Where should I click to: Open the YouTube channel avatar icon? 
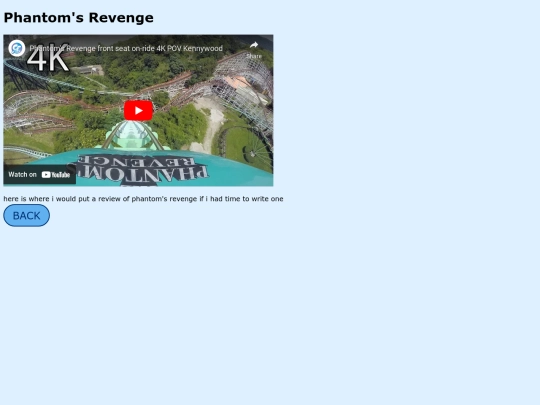(17, 48)
